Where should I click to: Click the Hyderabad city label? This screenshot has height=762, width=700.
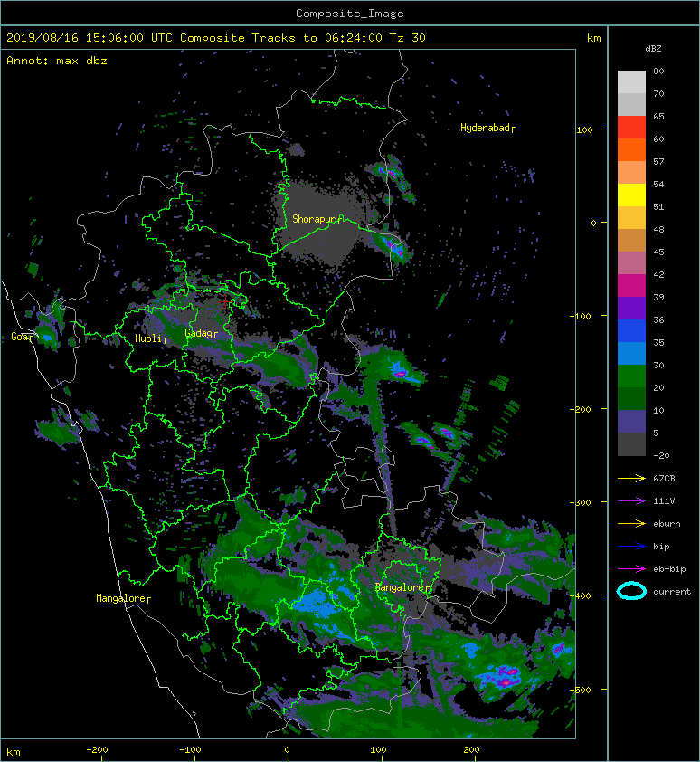coord(487,128)
